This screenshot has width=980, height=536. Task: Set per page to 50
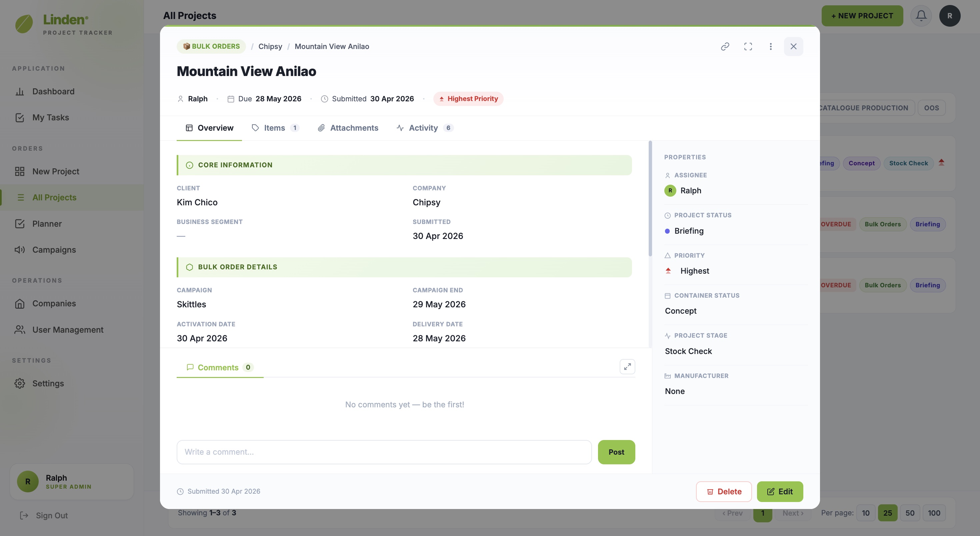tap(910, 513)
